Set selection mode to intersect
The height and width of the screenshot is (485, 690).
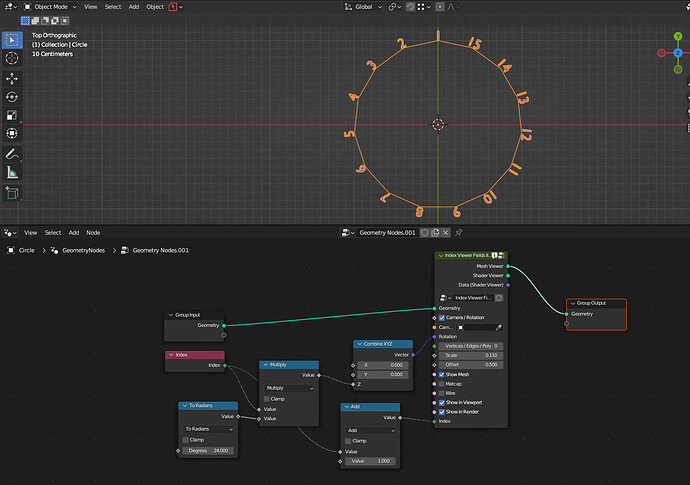coord(65,20)
